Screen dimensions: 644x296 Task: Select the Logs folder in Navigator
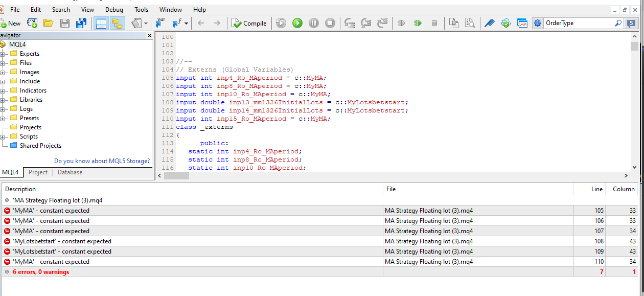click(x=26, y=109)
